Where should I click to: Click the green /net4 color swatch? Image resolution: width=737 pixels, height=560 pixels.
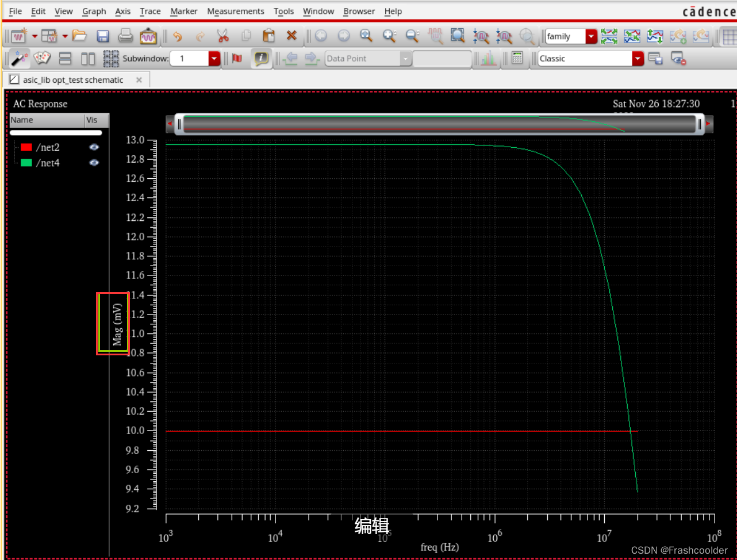tap(26, 163)
